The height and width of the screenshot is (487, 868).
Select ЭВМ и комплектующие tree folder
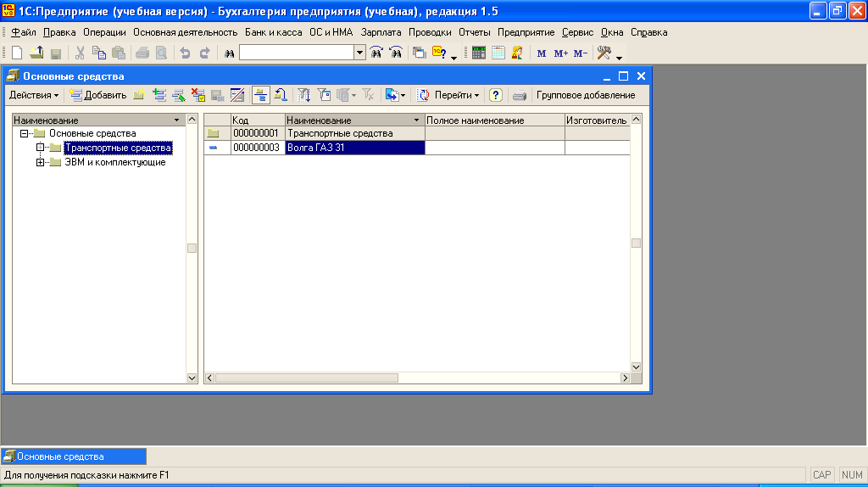pos(115,162)
